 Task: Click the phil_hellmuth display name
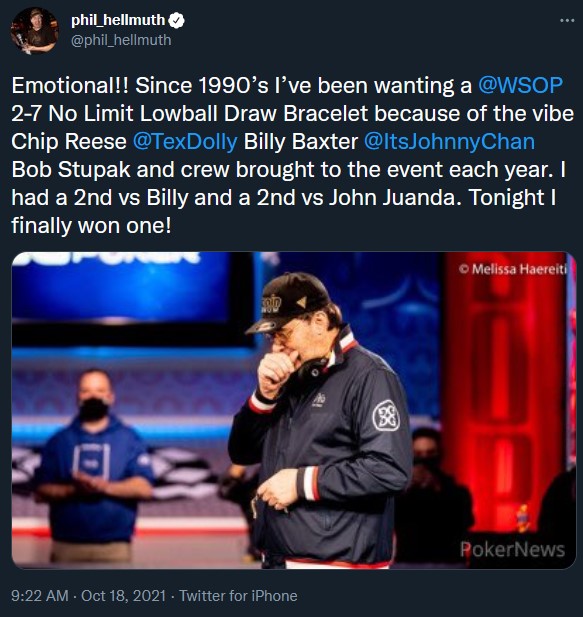pyautogui.click(x=118, y=20)
